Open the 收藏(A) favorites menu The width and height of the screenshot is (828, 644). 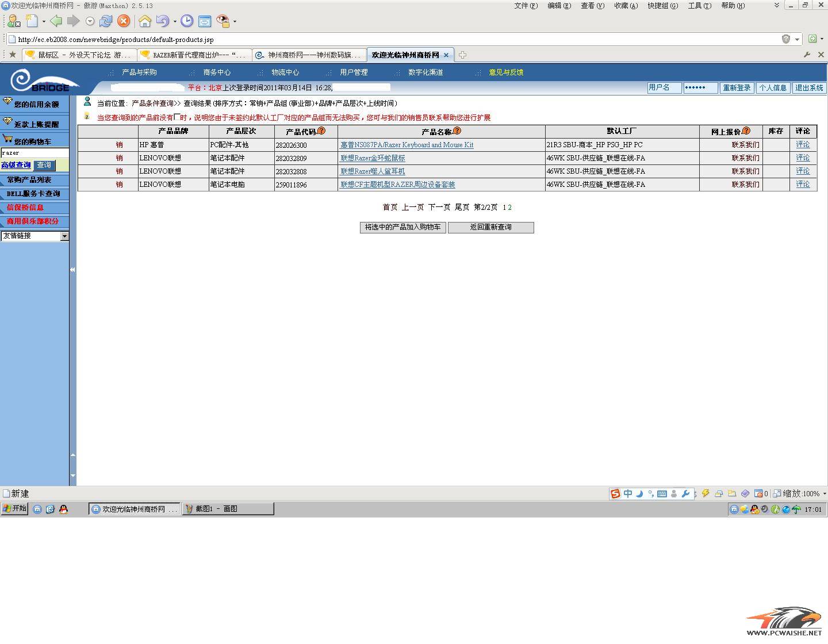(x=626, y=6)
